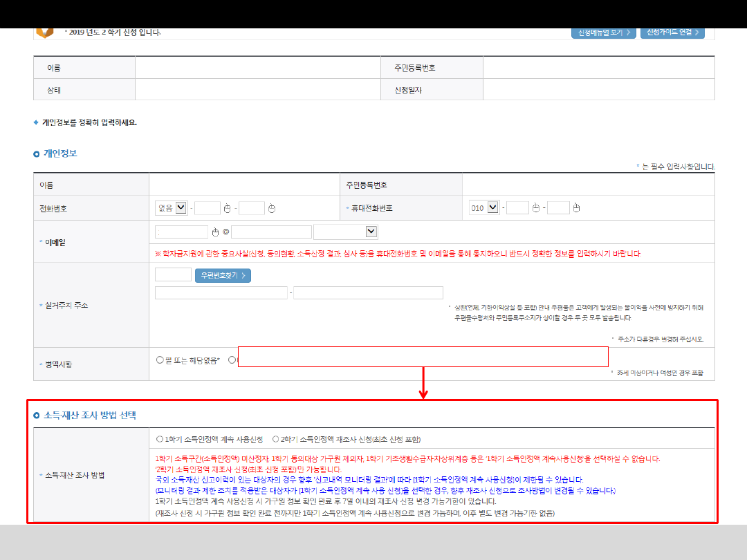Select '2학기 소득인정액 재조사 신청' option
747x560 pixels.
point(276,439)
